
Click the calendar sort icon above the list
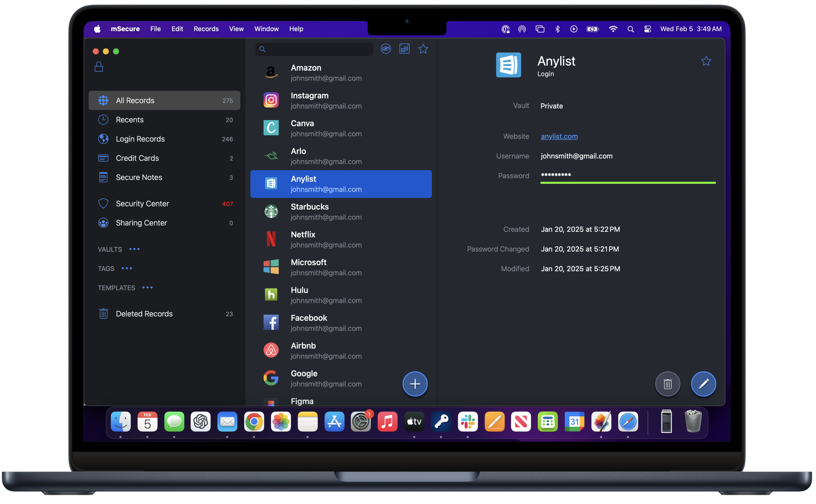tap(404, 49)
